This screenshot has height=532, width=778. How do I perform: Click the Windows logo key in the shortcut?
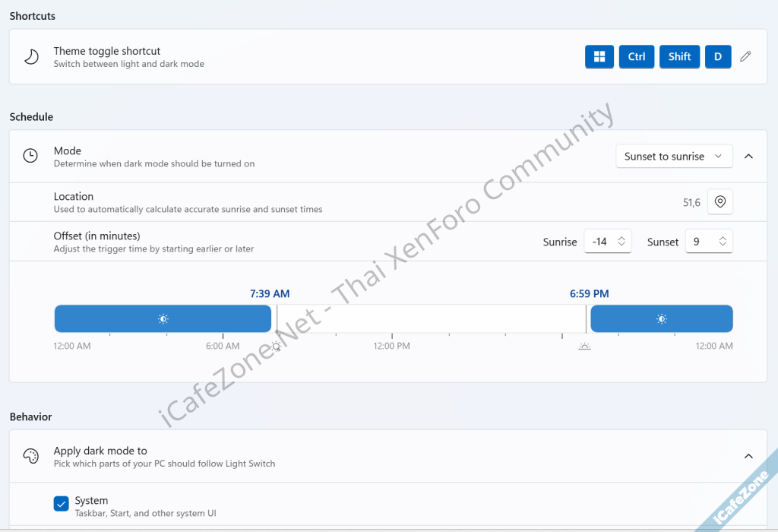599,56
